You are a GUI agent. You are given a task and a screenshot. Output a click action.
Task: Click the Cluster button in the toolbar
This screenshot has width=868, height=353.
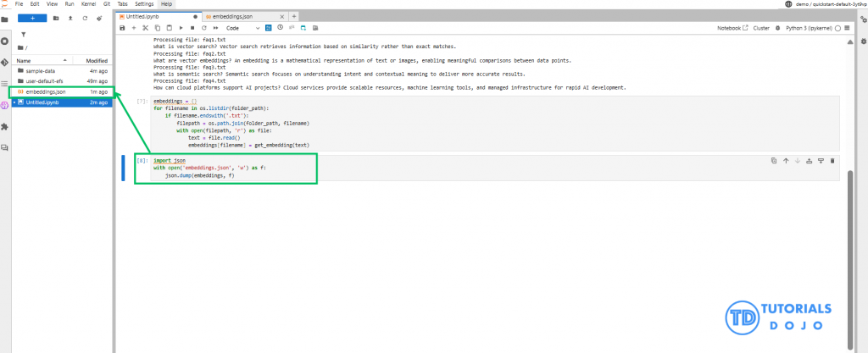[x=760, y=28]
